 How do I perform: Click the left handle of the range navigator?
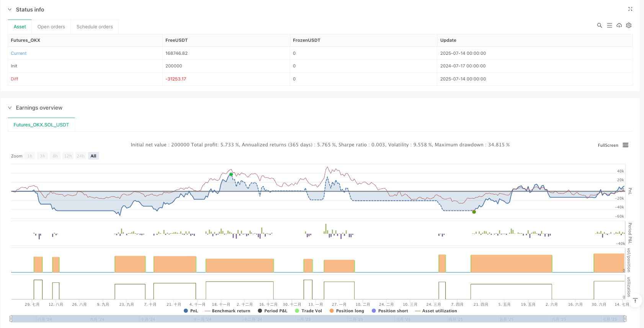pos(11,318)
